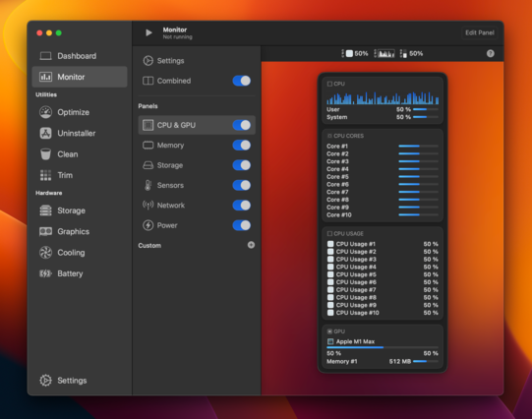Select Monitor in the sidebar

pyautogui.click(x=80, y=77)
